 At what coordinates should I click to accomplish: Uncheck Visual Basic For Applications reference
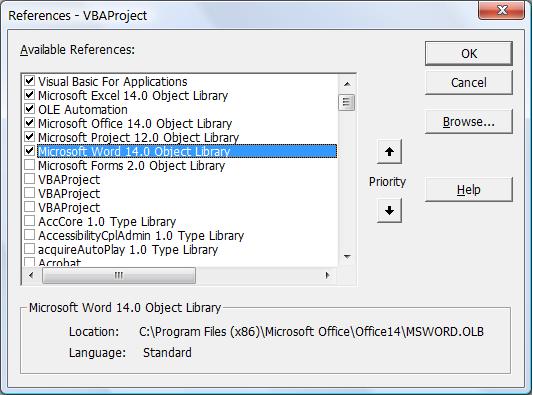click(30, 81)
